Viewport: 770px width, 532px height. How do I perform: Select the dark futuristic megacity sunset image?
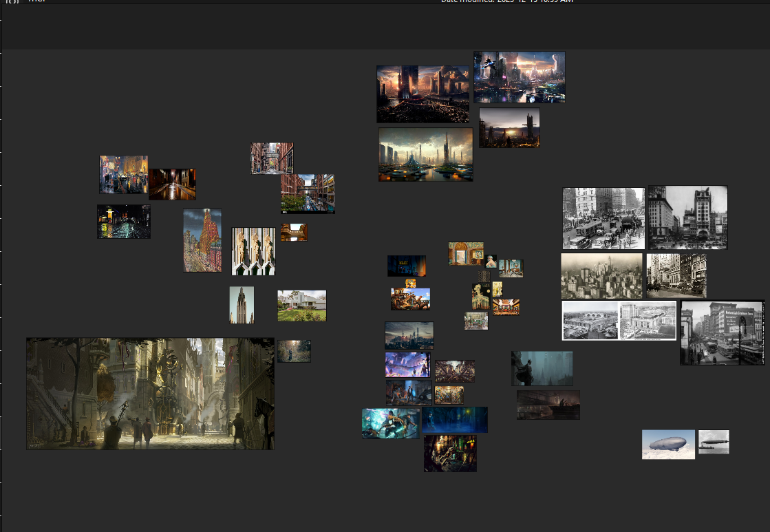(423, 94)
